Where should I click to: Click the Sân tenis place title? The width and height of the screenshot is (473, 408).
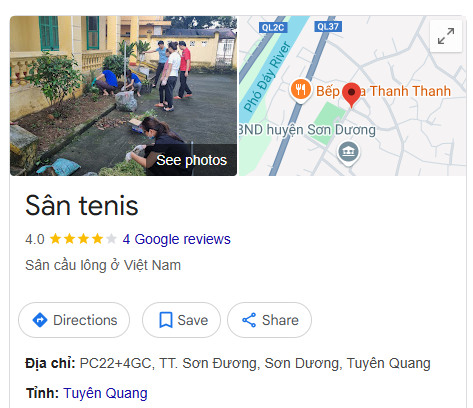[82, 206]
